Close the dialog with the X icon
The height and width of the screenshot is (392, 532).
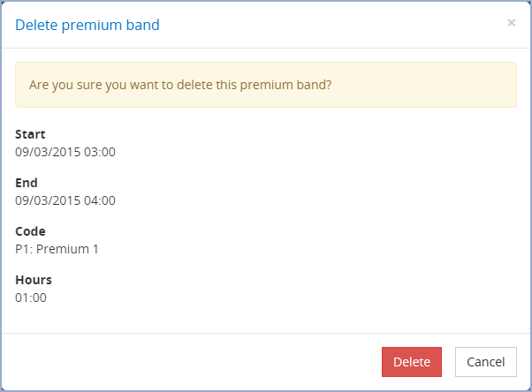511,23
